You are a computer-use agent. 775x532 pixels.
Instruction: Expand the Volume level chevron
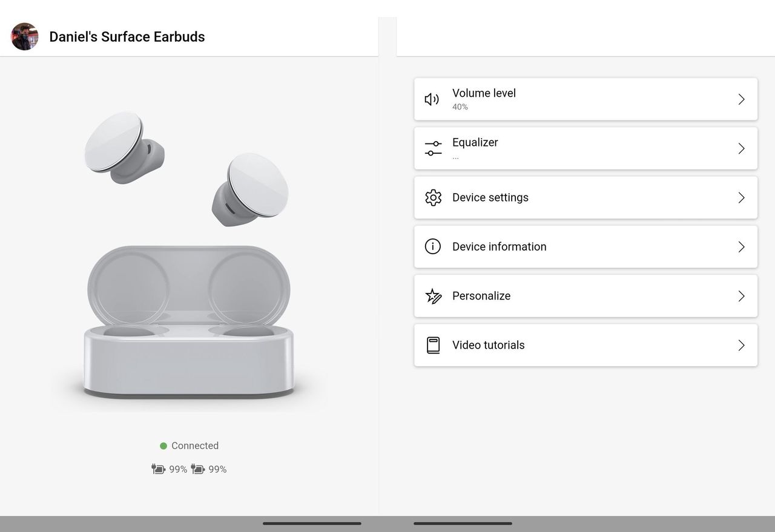pyautogui.click(x=741, y=99)
